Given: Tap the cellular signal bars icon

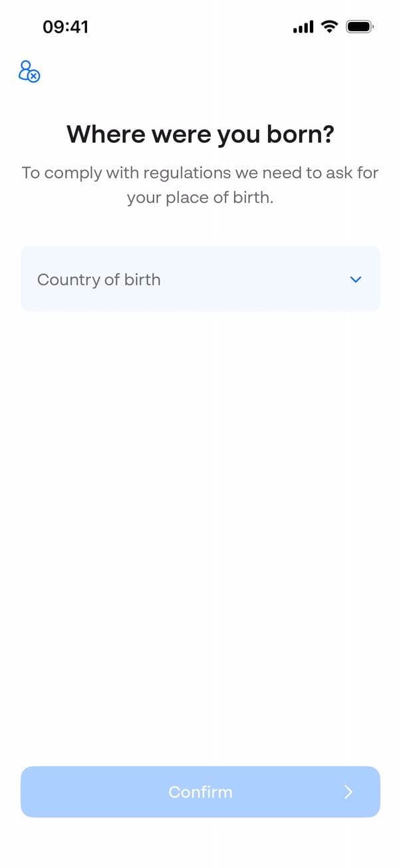Looking at the screenshot, I should pos(303,27).
